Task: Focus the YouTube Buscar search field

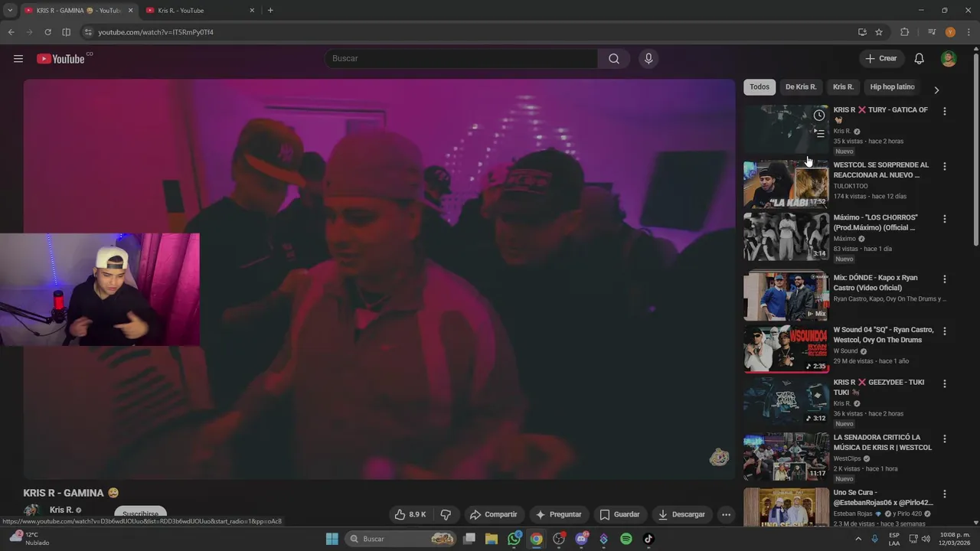Action: [462, 59]
